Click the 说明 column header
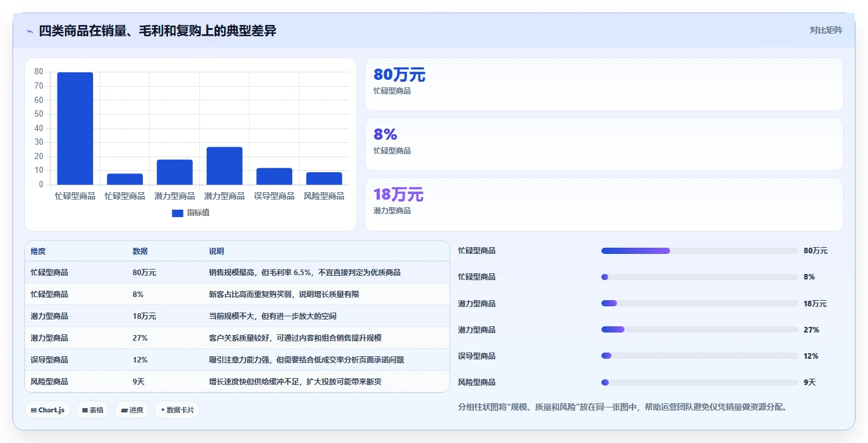The width and height of the screenshot is (868, 443). point(217,251)
